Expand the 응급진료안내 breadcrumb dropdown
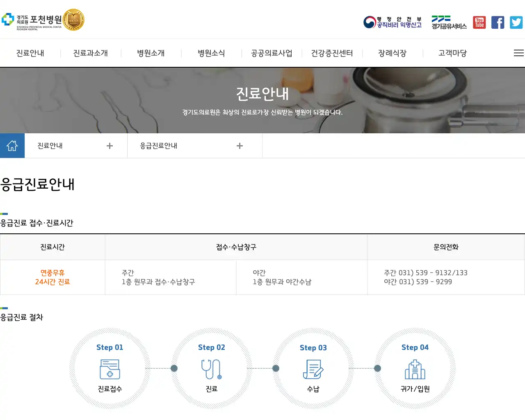The width and height of the screenshot is (525, 420). pyautogui.click(x=240, y=145)
